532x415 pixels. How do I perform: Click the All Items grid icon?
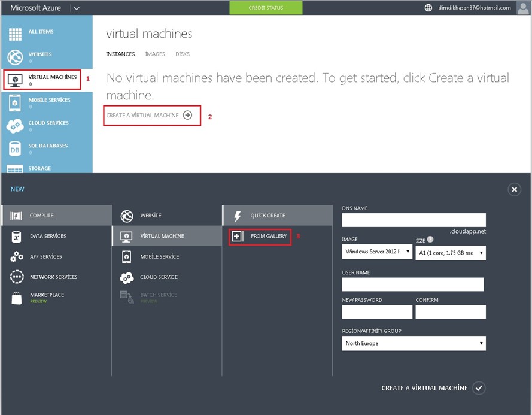pyautogui.click(x=15, y=34)
